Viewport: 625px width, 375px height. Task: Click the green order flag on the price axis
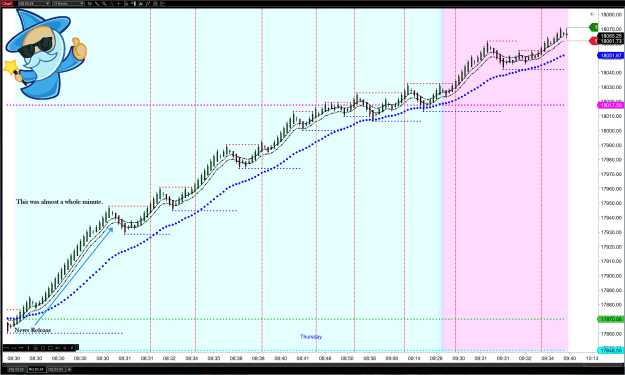pos(594,27)
